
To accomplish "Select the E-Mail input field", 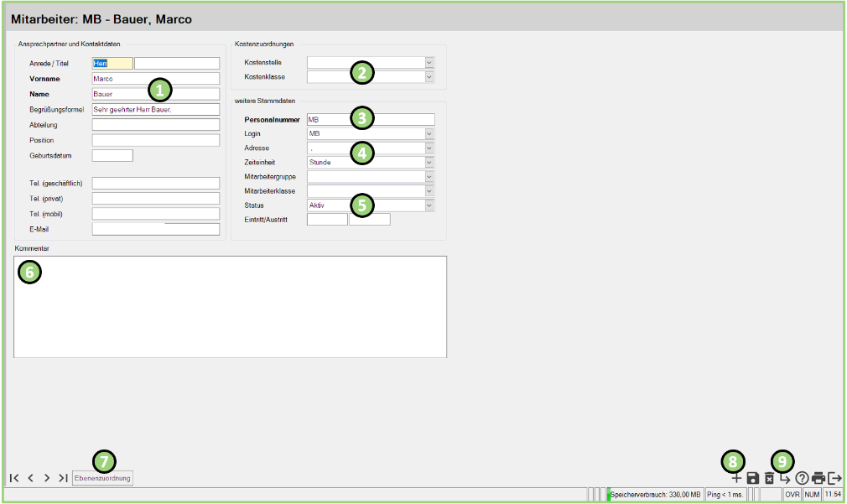I will pos(155,229).
